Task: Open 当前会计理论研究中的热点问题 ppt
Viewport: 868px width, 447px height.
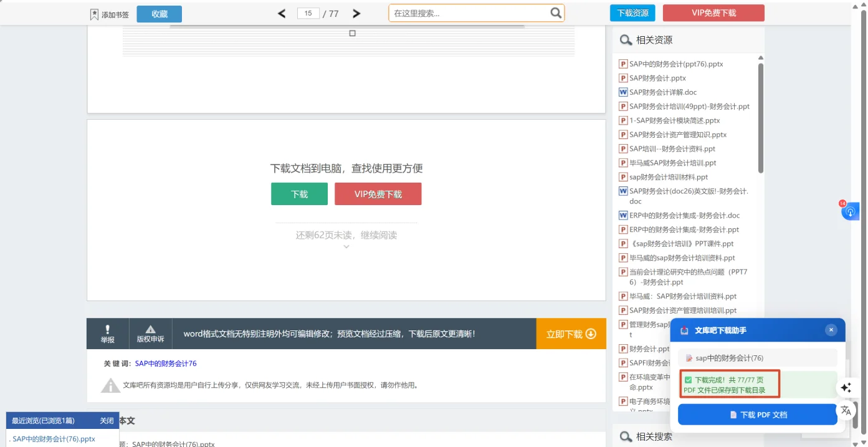Action: (688, 277)
